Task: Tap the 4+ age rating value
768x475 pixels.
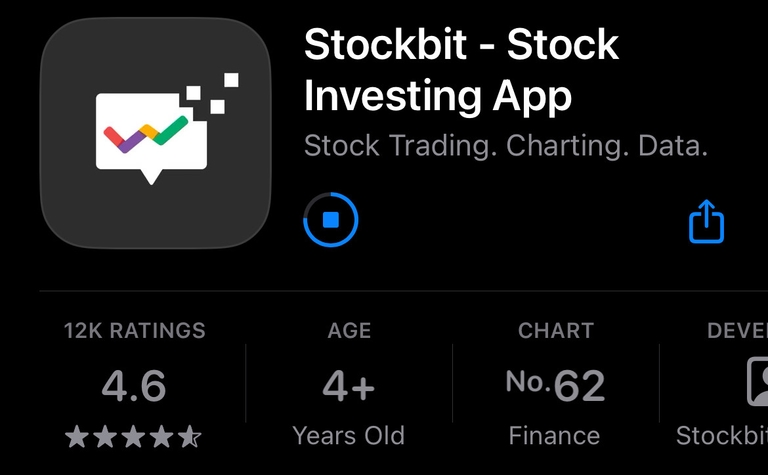Action: 349,385
